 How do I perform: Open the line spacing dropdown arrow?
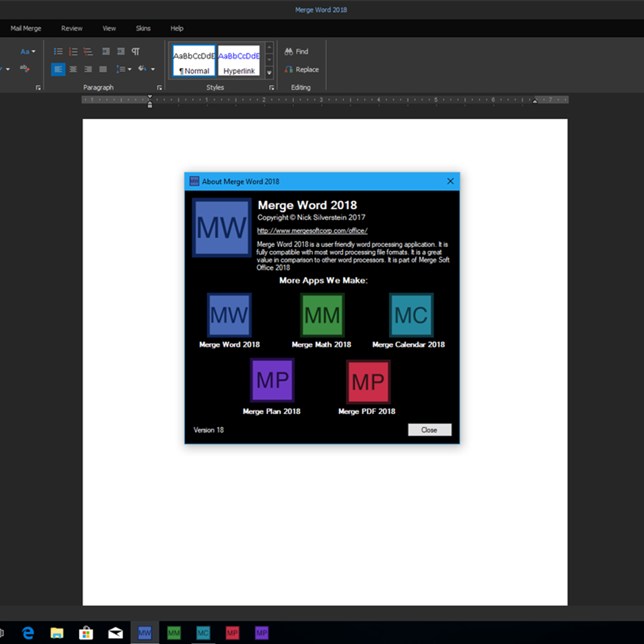130,69
